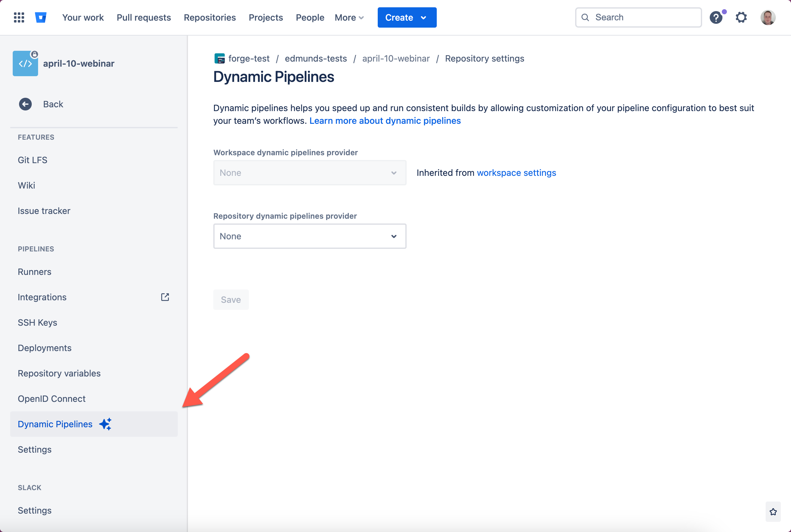Open Learn more about dynamic pipelines link
This screenshot has width=791, height=532.
click(x=385, y=120)
